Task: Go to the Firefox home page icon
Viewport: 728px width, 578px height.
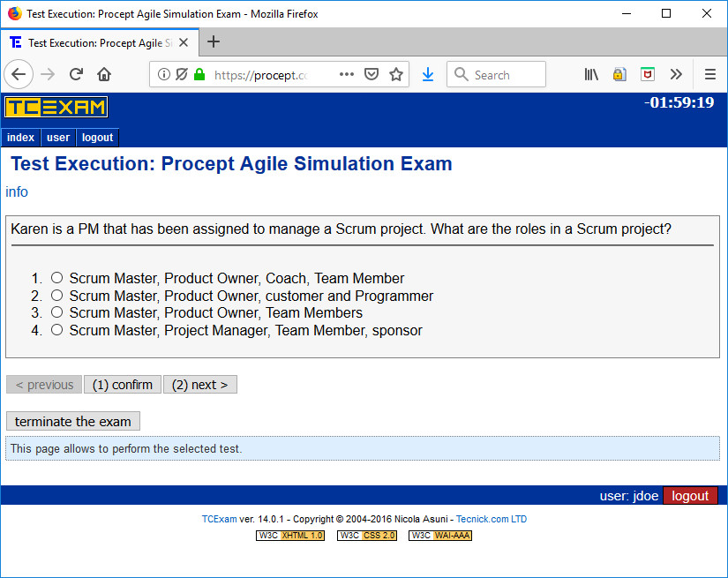Action: tap(104, 74)
